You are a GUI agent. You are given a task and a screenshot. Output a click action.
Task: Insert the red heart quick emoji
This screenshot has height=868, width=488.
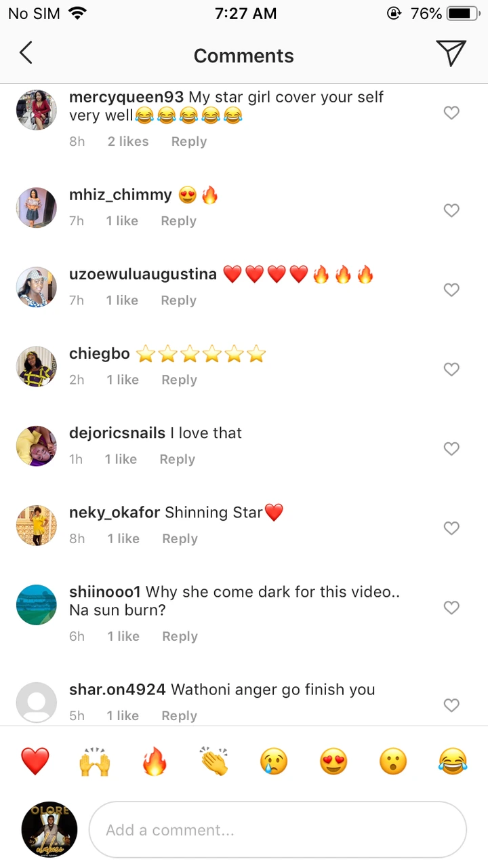[35, 761]
